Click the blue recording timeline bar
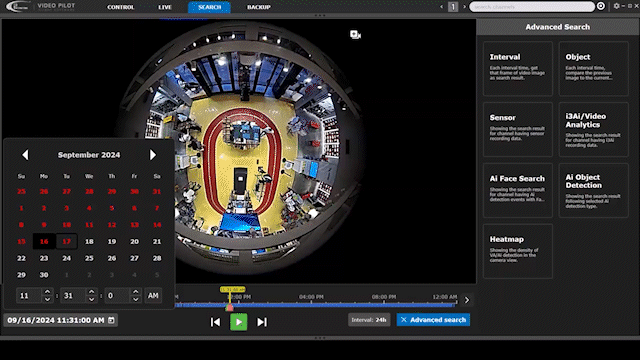This screenshot has height=360, width=640. click(314, 305)
